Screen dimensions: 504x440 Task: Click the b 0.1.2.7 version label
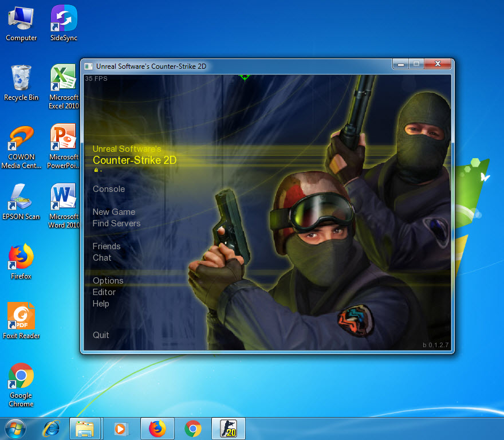click(435, 345)
